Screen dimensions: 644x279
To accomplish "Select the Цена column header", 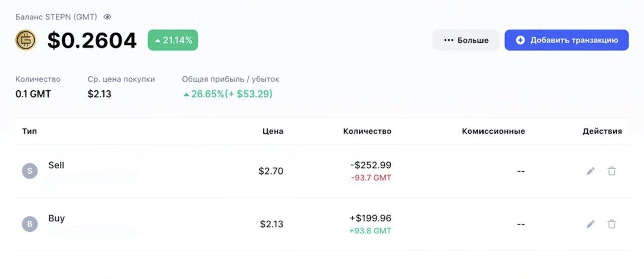I will point(273,131).
